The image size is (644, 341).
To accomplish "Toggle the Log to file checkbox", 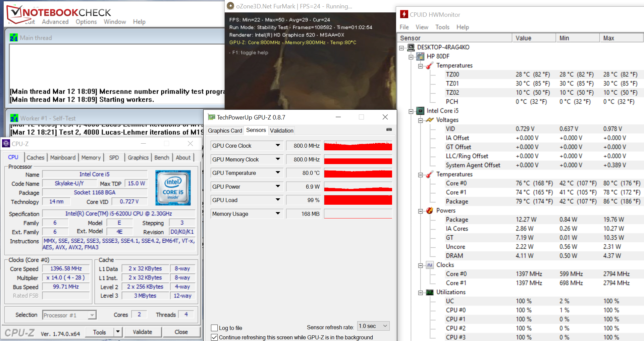I will pos(214,328).
